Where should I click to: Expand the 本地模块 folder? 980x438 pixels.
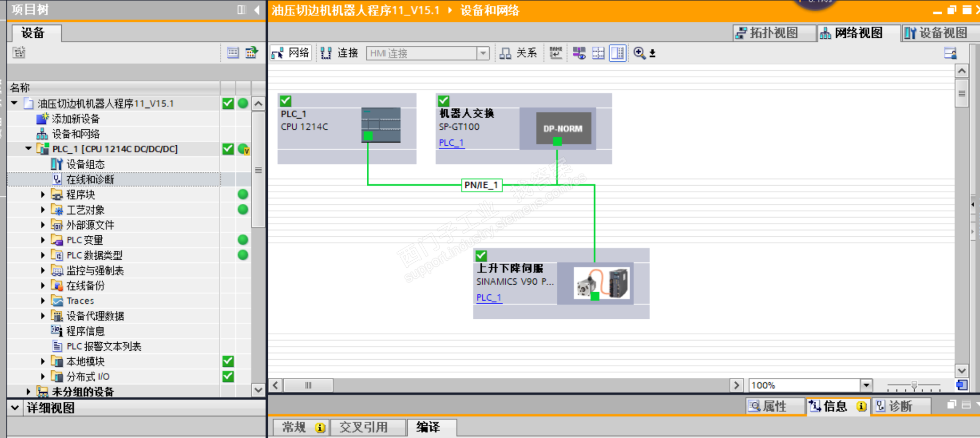pyautogui.click(x=43, y=361)
